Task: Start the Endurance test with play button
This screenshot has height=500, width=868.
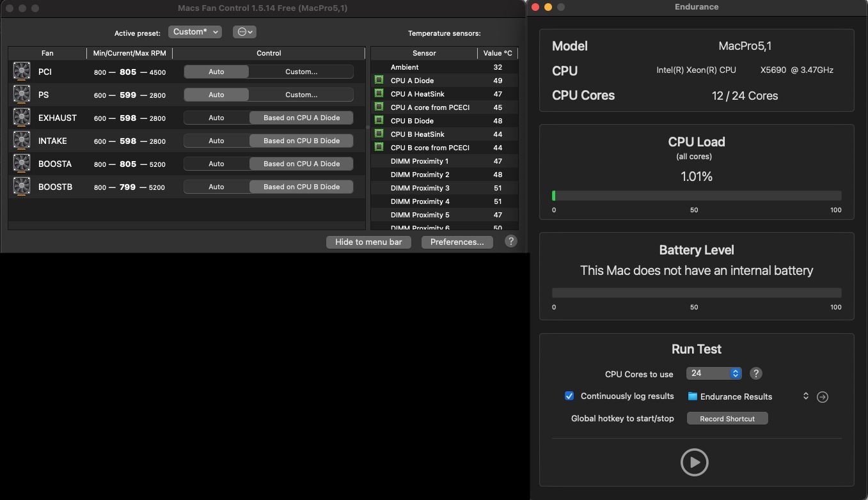Action: click(x=695, y=462)
